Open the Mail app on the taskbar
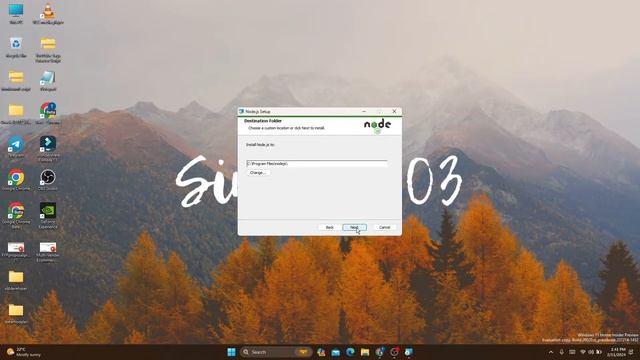640x360 pixels. click(x=336, y=352)
